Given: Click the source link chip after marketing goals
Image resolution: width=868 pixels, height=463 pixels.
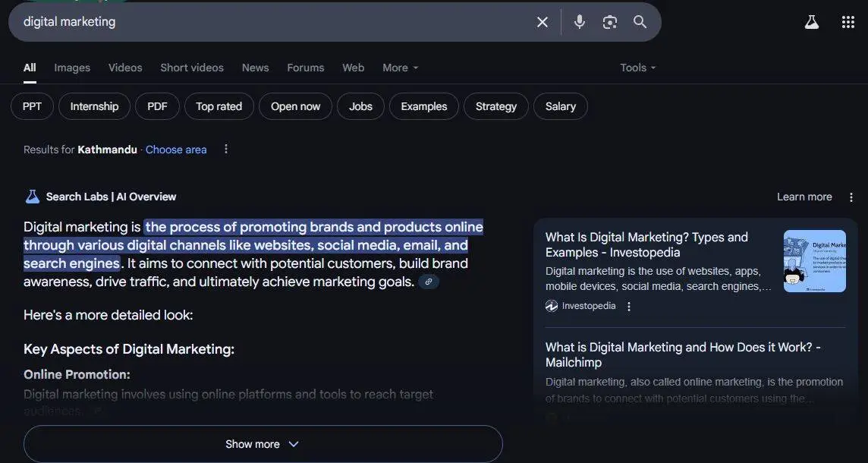Looking at the screenshot, I should click(429, 282).
